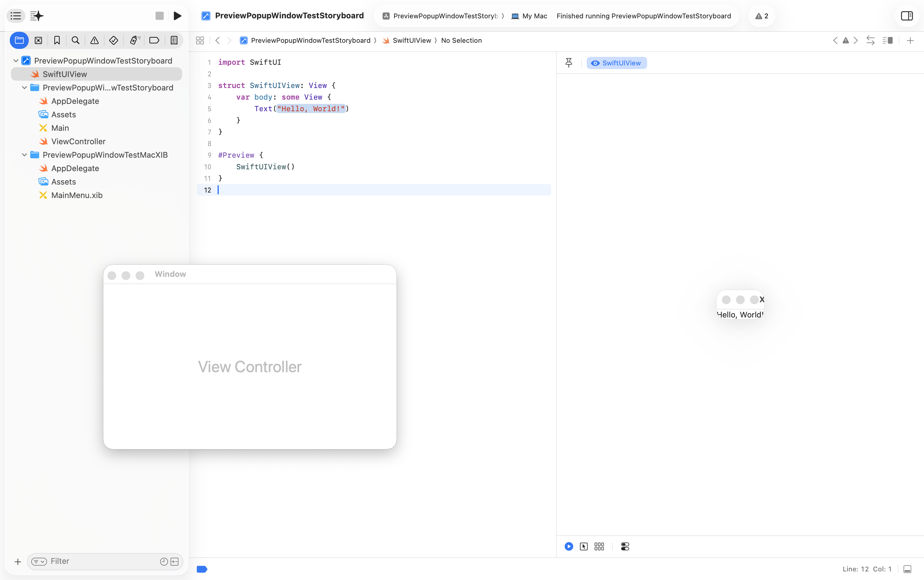Screen dimensions: 924x580
Task: Select the SwiftUIView preview tab
Action: tap(616, 63)
